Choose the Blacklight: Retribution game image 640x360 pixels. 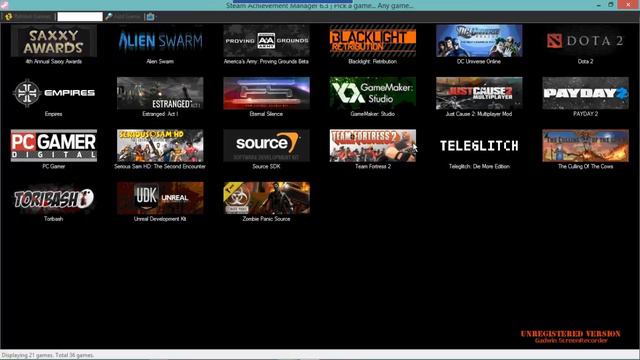pyautogui.click(x=373, y=40)
